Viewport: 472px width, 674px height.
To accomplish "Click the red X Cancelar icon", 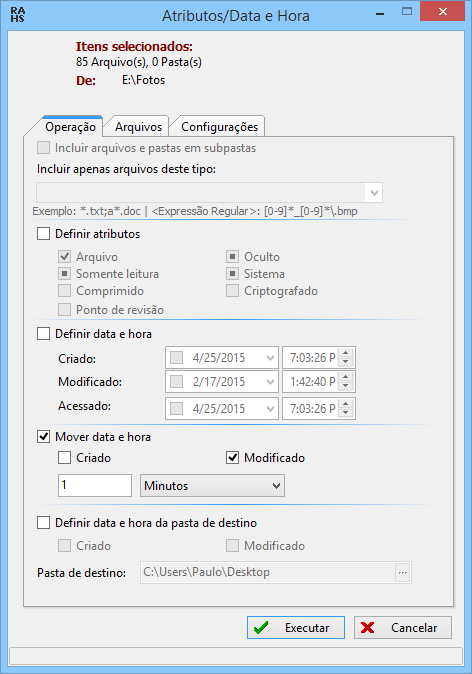I will coord(368,628).
